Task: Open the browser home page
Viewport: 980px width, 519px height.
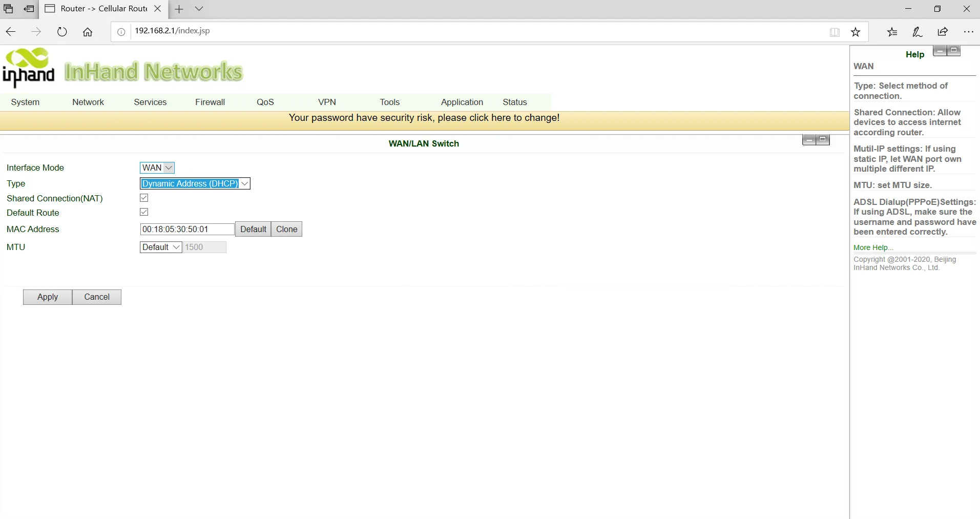Action: (x=88, y=32)
